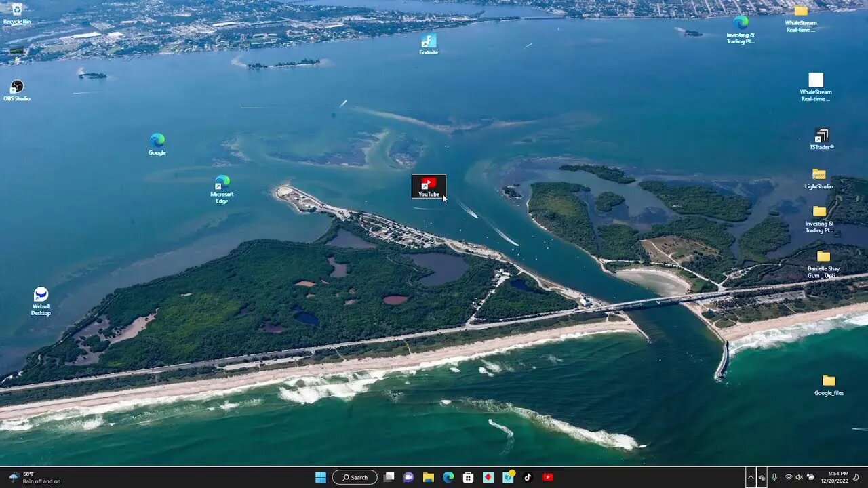Select the white WhaleStream Real-time file icon

(x=816, y=87)
